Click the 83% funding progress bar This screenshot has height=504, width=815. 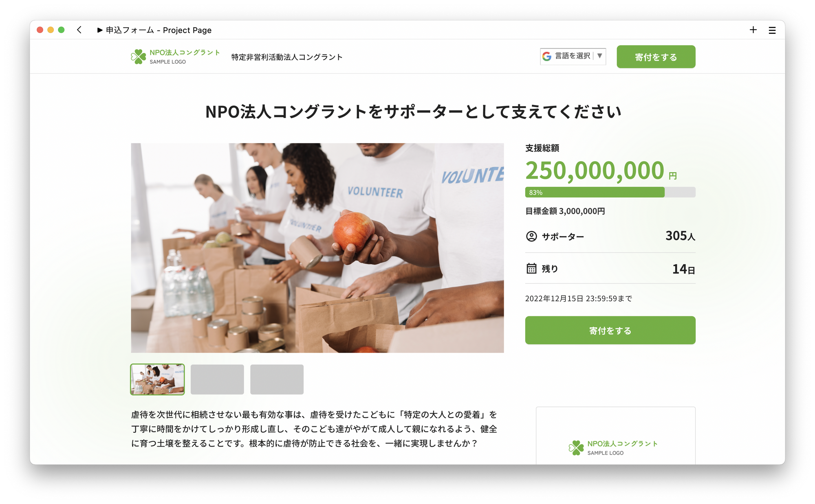610,192
